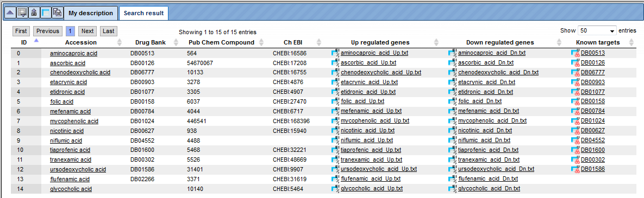The image size is (644, 198).
Task: Click target icon beside known target DB00513
Action: [576, 53]
